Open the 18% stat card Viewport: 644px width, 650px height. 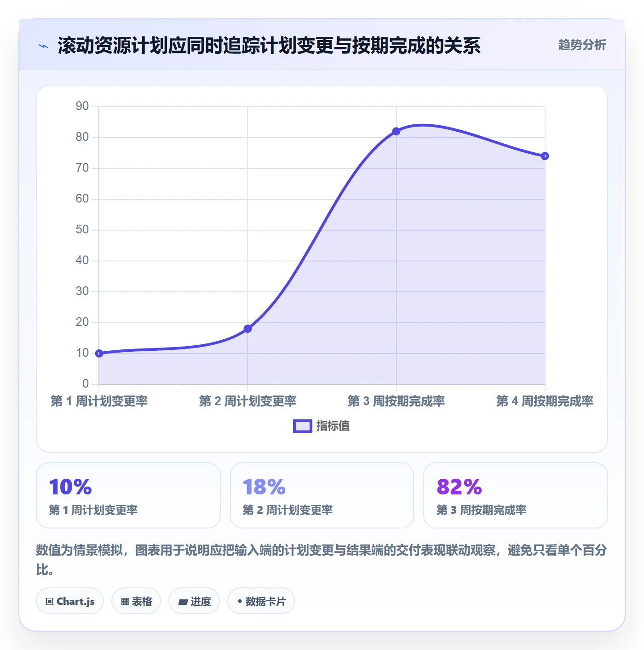[x=322, y=495]
